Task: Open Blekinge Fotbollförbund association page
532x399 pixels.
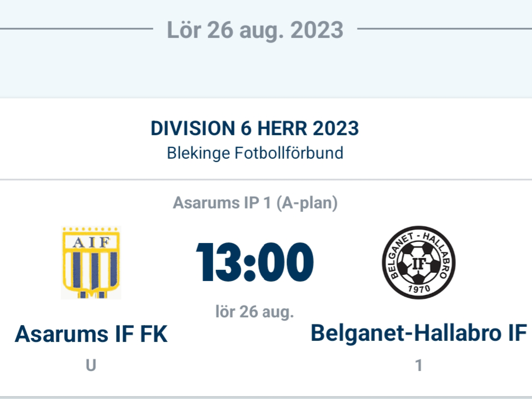Action: pyautogui.click(x=255, y=153)
